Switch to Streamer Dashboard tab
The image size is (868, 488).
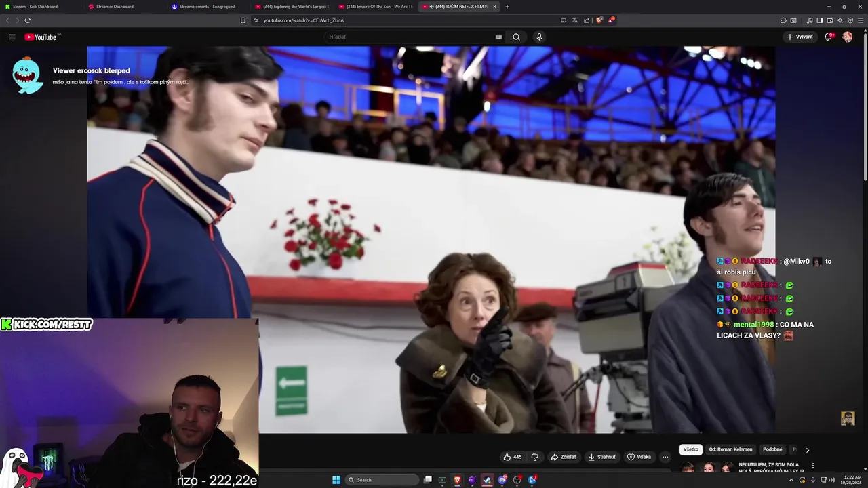point(122,7)
